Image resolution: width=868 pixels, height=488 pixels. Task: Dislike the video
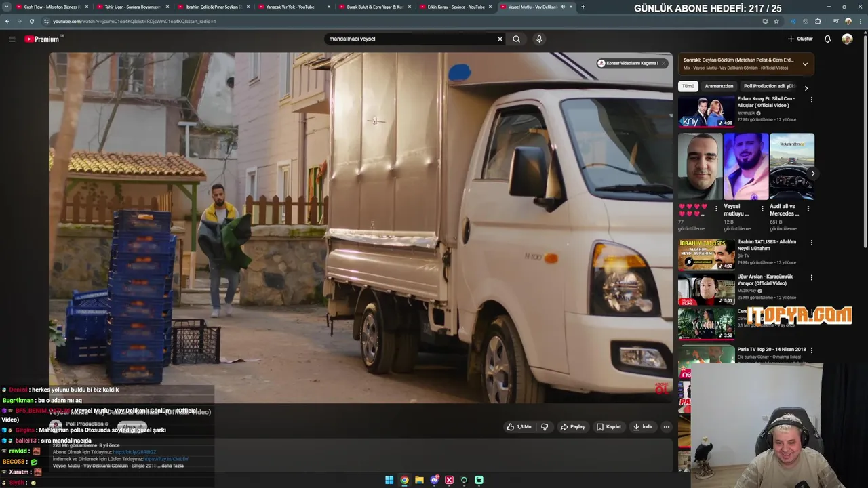(x=545, y=427)
